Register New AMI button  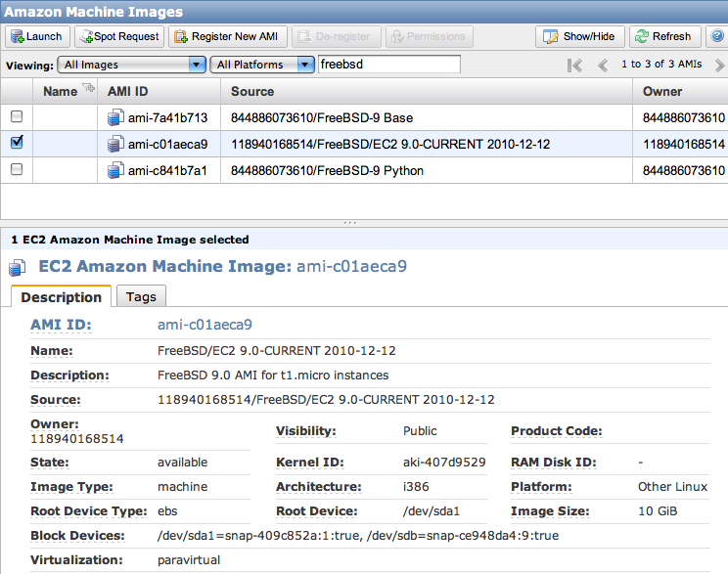click(227, 36)
